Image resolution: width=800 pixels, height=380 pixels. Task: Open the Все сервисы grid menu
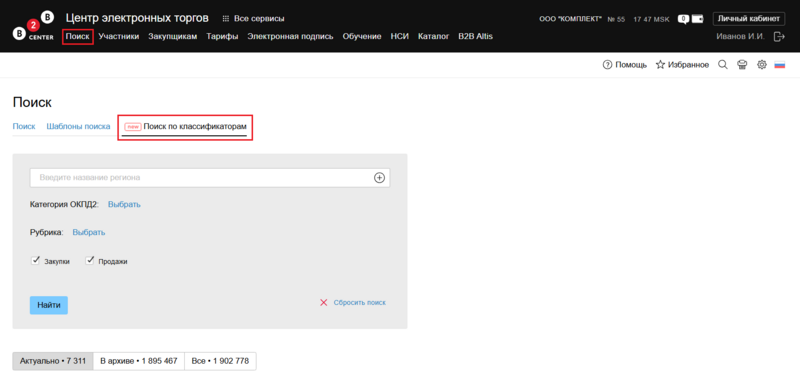(x=254, y=19)
